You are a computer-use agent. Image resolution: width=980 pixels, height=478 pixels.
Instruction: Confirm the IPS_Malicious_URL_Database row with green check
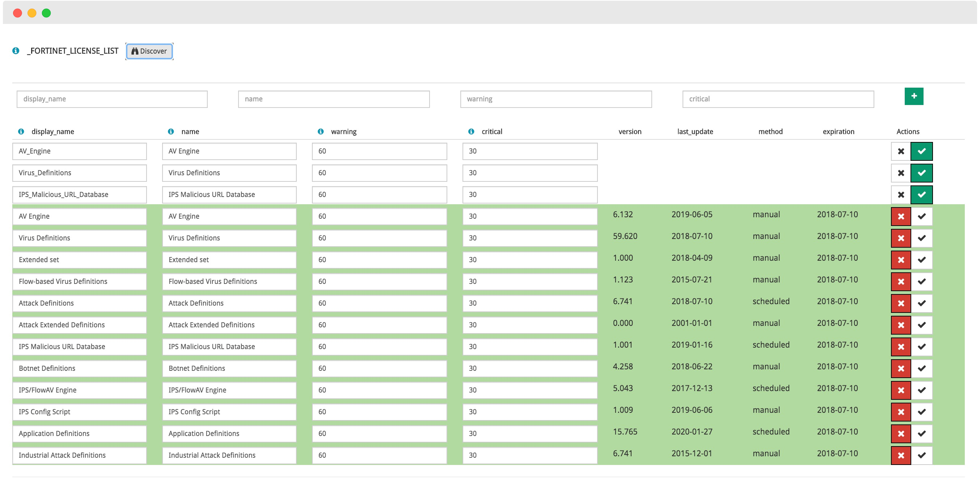921,194
